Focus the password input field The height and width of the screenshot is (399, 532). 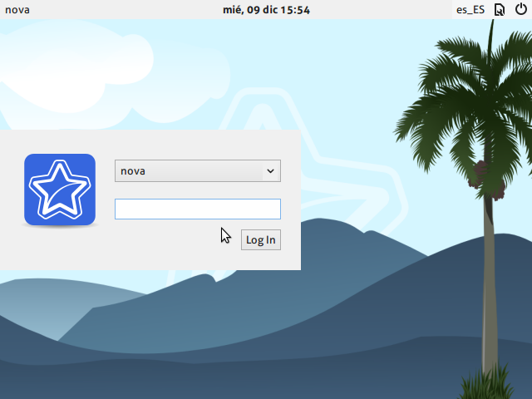click(x=197, y=209)
